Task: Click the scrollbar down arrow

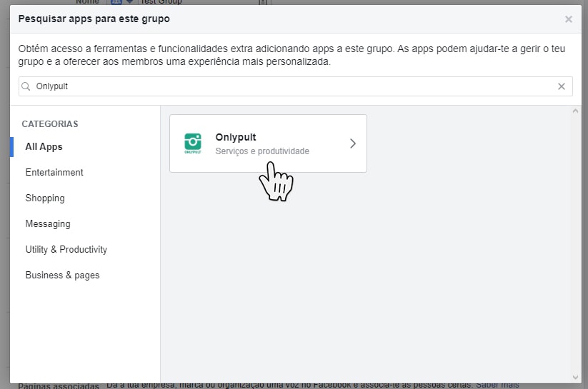Action: coord(576,376)
